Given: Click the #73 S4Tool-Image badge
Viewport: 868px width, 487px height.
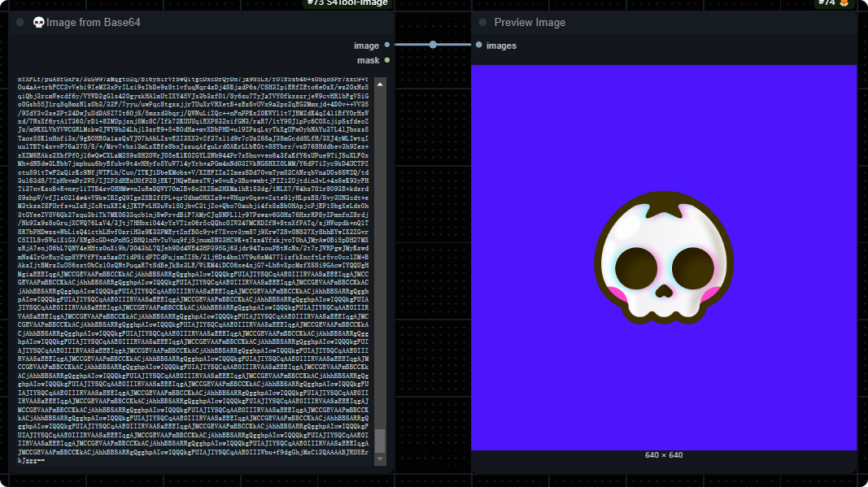Looking at the screenshot, I should coord(347,3).
